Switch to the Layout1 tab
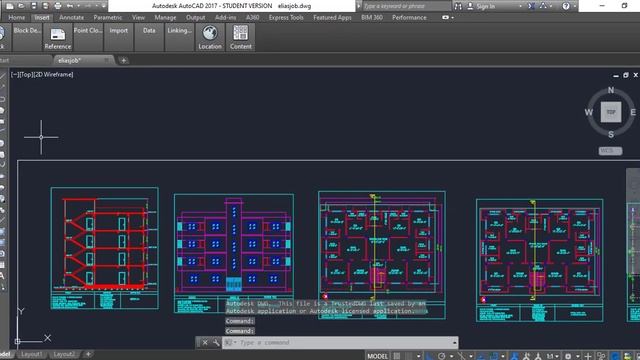Screen dimensions: 640x360 31,354
